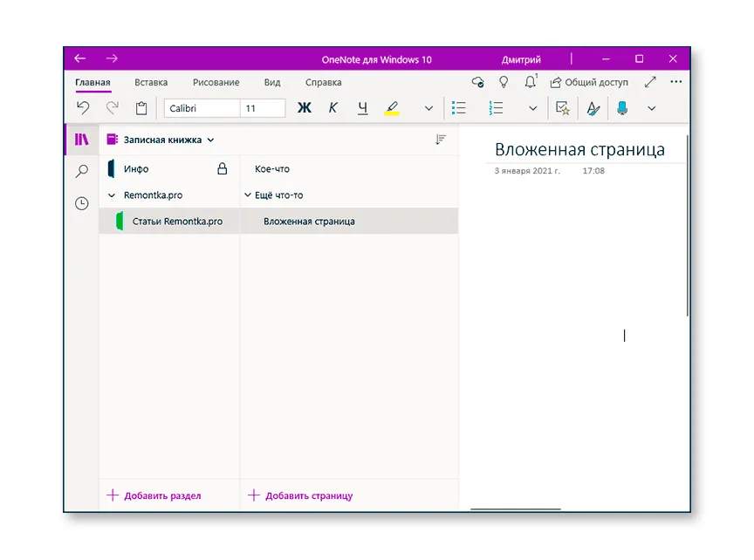Collapse the Ещё что-то page group
This screenshot has width=754, height=560.
pos(248,195)
